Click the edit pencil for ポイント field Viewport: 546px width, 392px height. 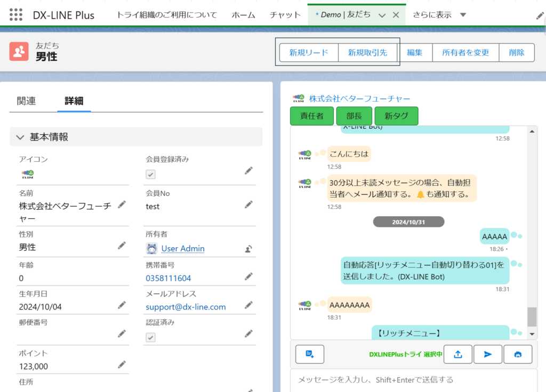(122, 364)
